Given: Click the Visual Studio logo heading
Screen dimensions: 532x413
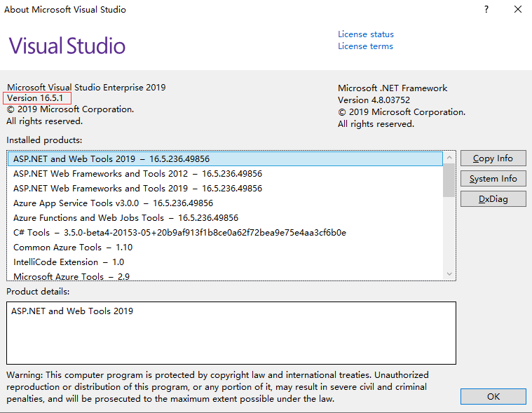Looking at the screenshot, I should (x=67, y=46).
